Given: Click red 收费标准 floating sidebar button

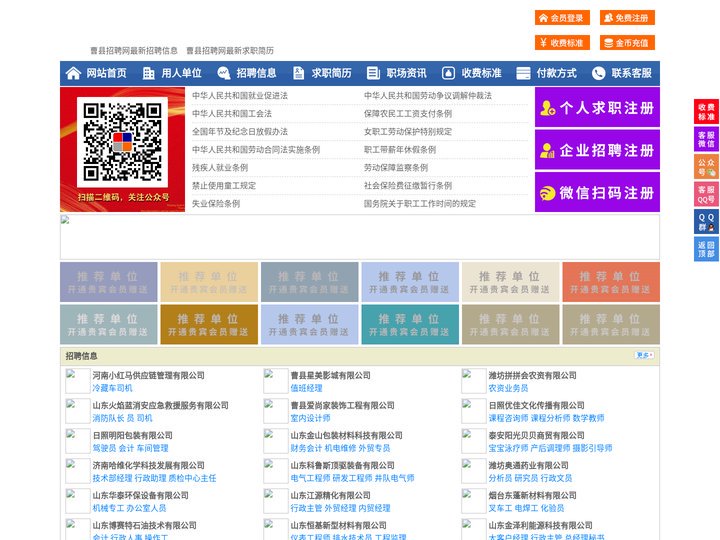Looking at the screenshot, I should point(706,112).
